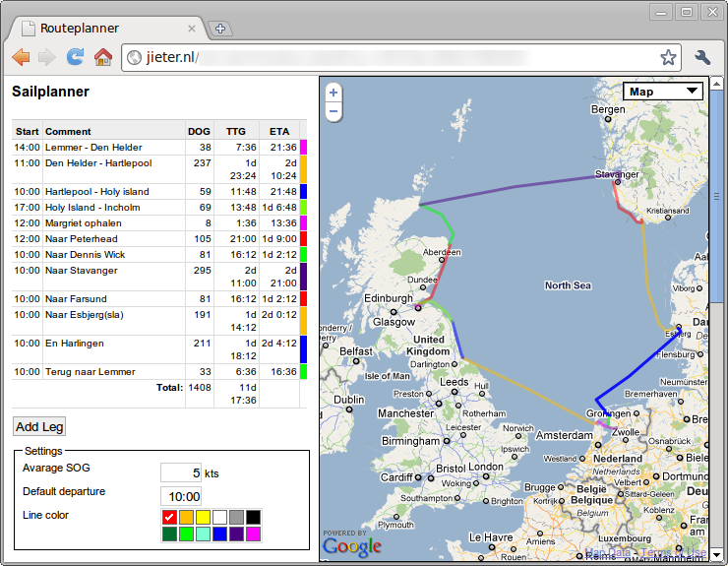
Task: Open the wrench settings menu
Action: point(702,57)
